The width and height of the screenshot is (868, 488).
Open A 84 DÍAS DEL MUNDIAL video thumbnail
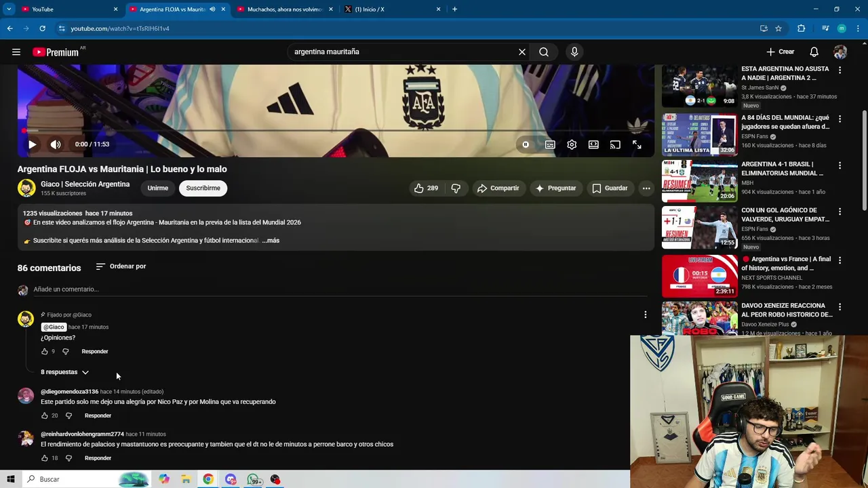699,134
